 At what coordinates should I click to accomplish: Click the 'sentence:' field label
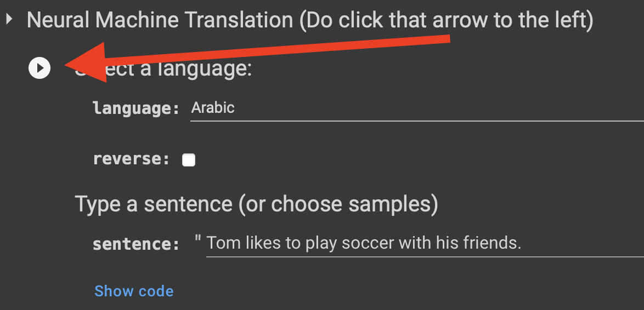(x=137, y=244)
